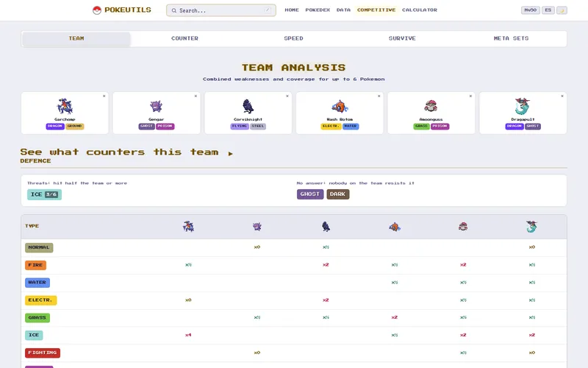Click the PokeUtils pokeball logo
Viewport: 588px width, 368px height.
point(97,10)
